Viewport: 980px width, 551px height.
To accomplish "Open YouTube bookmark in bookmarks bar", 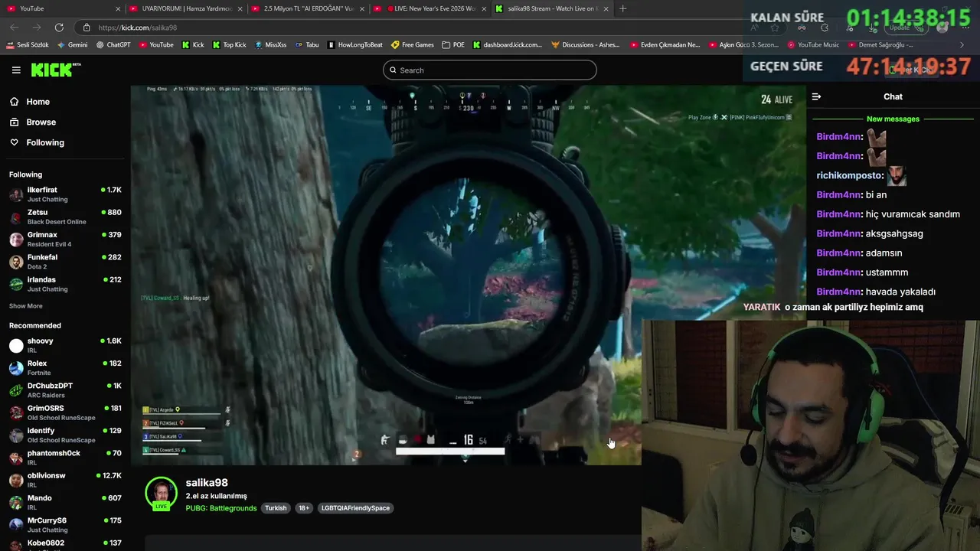I will pyautogui.click(x=156, y=45).
